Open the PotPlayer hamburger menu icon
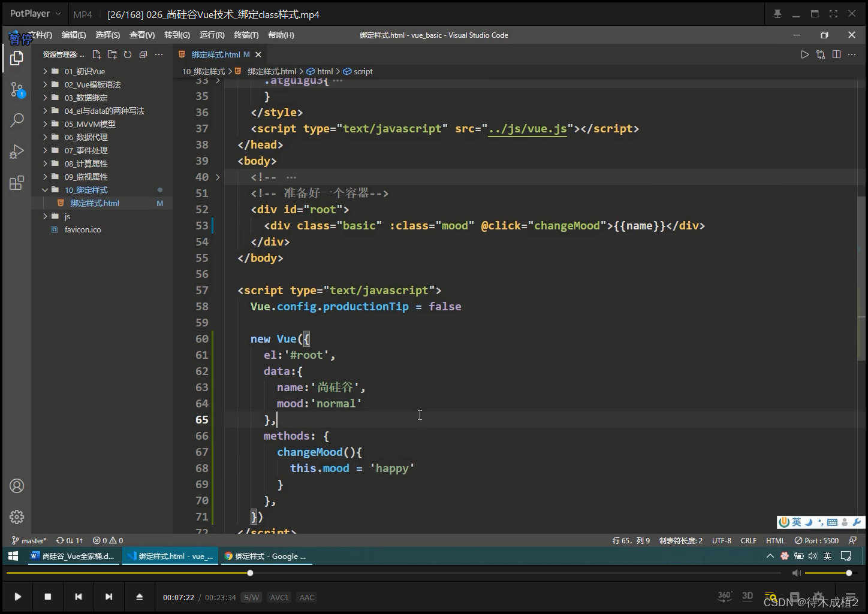This screenshot has height=614, width=868. click(x=850, y=596)
